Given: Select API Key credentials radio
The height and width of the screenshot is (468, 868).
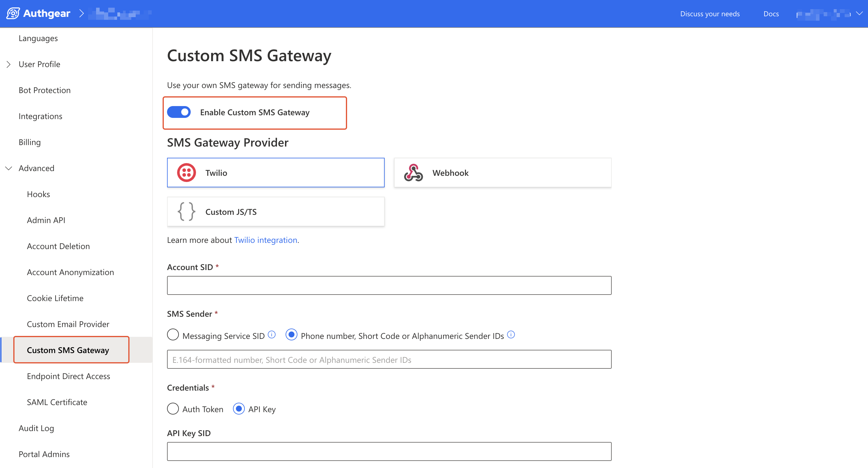Looking at the screenshot, I should pos(239,409).
